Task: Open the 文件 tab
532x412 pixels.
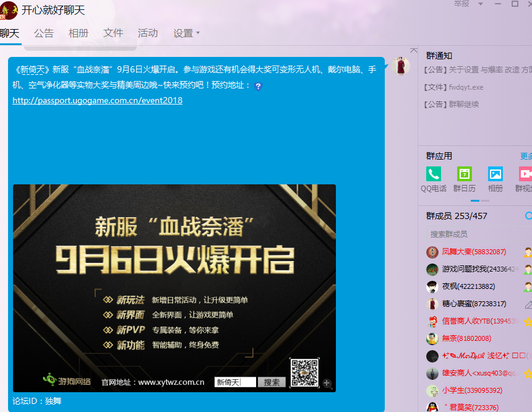Action: 113,33
